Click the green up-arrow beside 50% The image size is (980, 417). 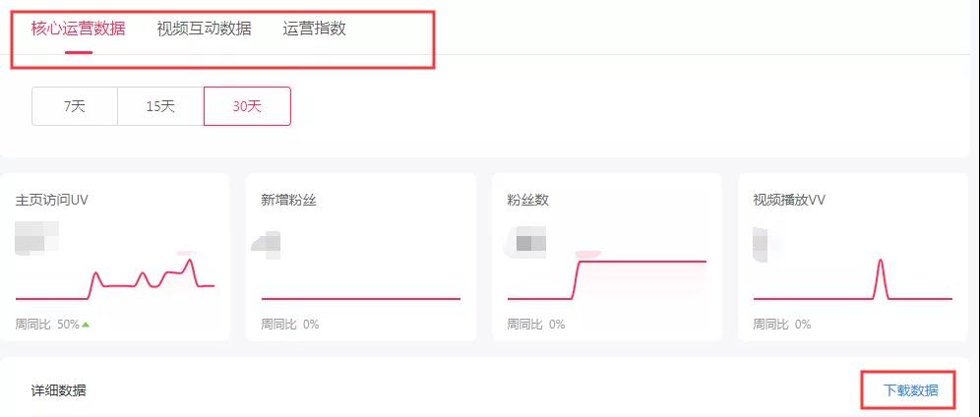point(86,325)
